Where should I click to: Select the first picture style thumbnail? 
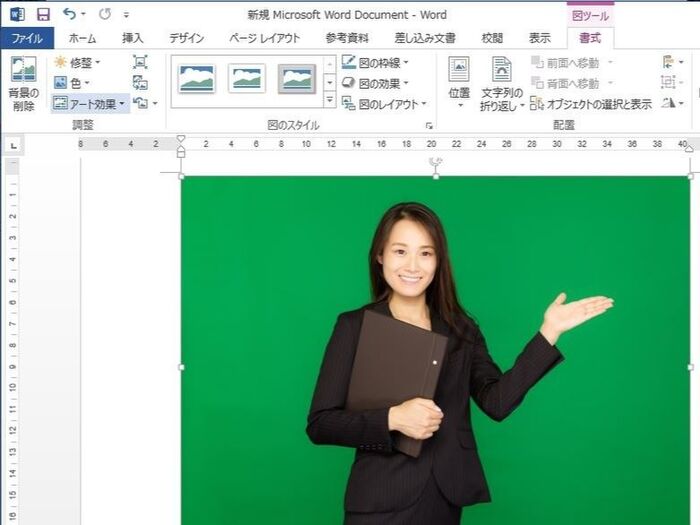point(198,79)
